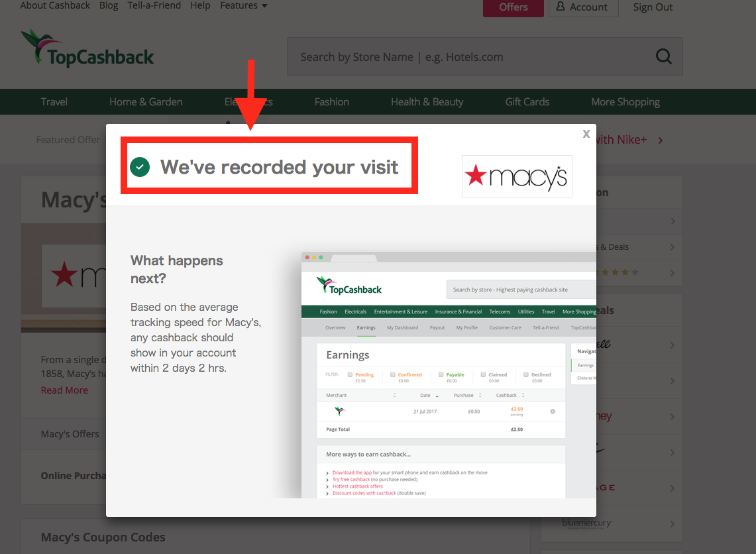Click the Macy's star thumbnail on the page
Image resolution: width=756 pixels, height=554 pixels.
pyautogui.click(x=74, y=276)
